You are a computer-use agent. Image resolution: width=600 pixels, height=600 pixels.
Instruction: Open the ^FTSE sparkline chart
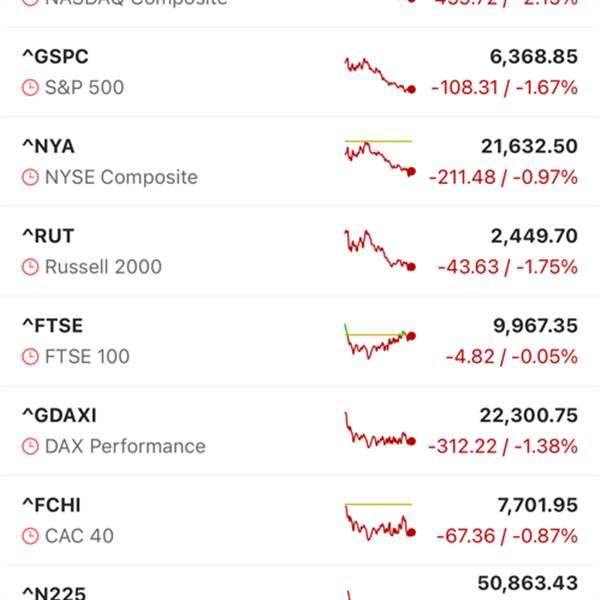tap(379, 341)
